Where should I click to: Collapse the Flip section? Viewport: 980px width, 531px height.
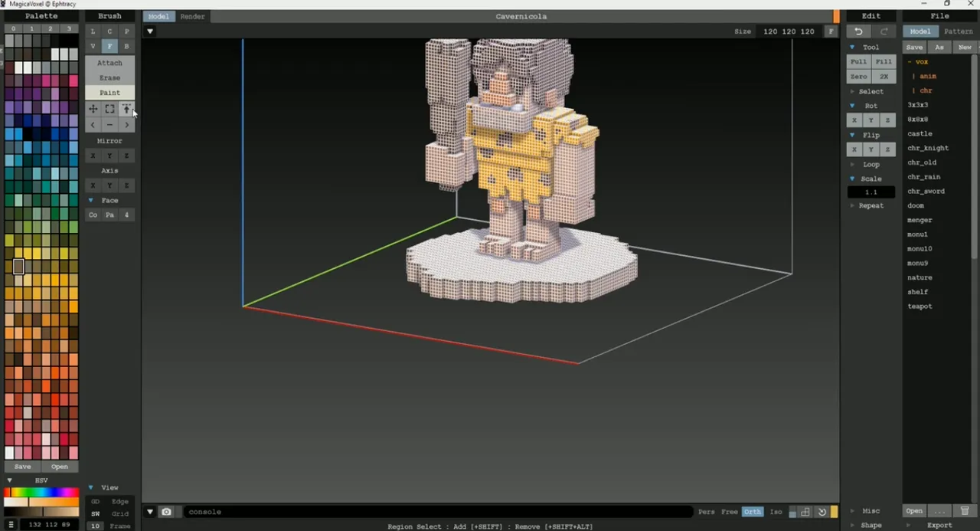point(852,135)
